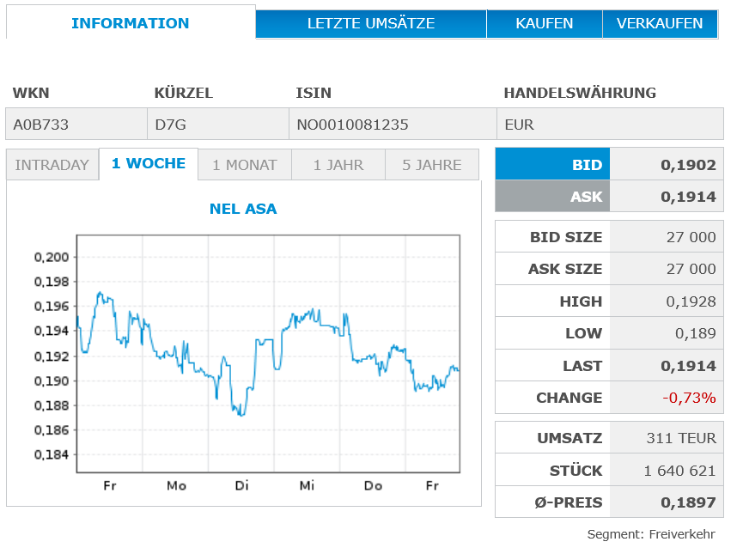Image resolution: width=743 pixels, height=560 pixels.
Task: Click the 0,192 y-axis label
Action: coord(52,356)
